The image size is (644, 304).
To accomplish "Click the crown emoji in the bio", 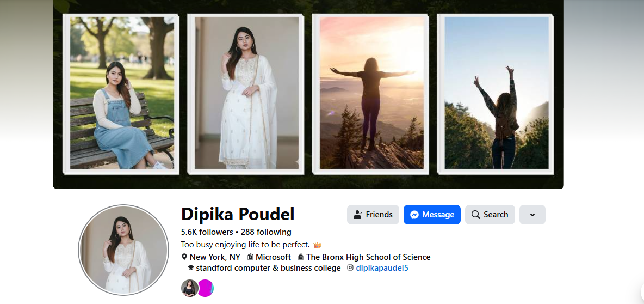I will pos(318,245).
